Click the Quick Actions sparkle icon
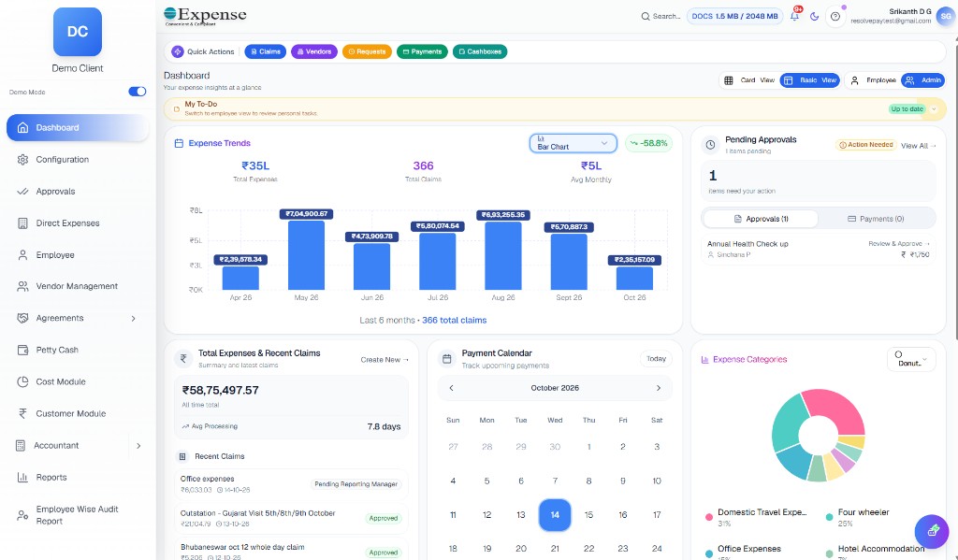 click(x=178, y=52)
